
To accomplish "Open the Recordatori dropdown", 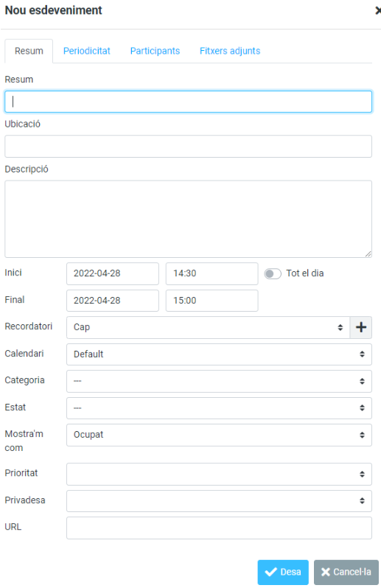I will tap(208, 327).
